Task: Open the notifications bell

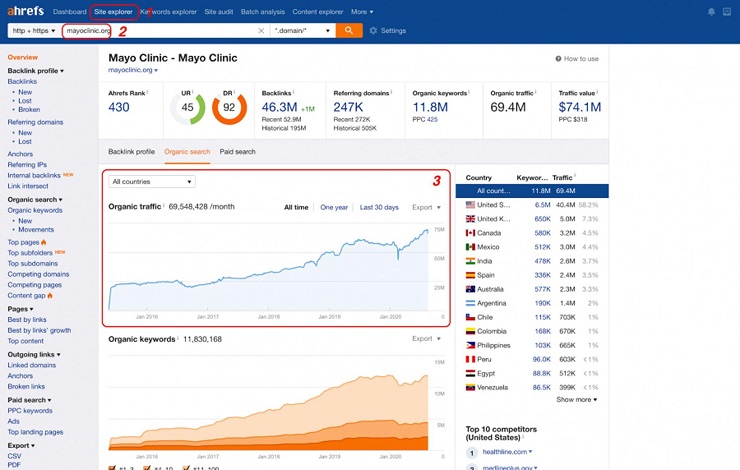Action: 711,12
